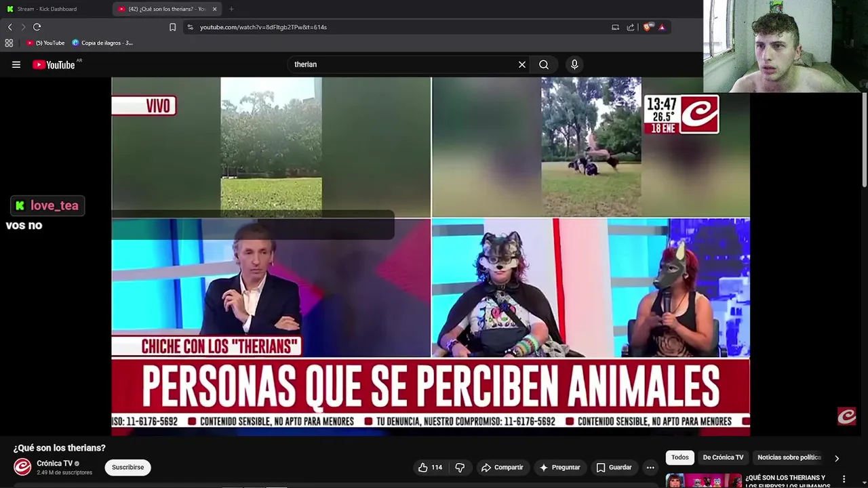
Task: Go to YouTube home via logo
Action: point(54,64)
